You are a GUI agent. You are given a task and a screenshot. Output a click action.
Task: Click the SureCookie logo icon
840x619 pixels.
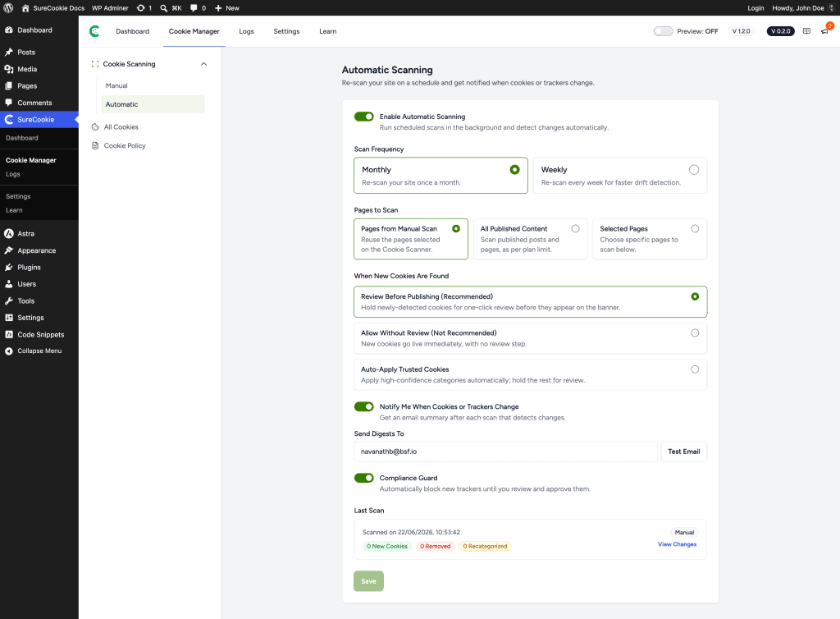point(94,31)
